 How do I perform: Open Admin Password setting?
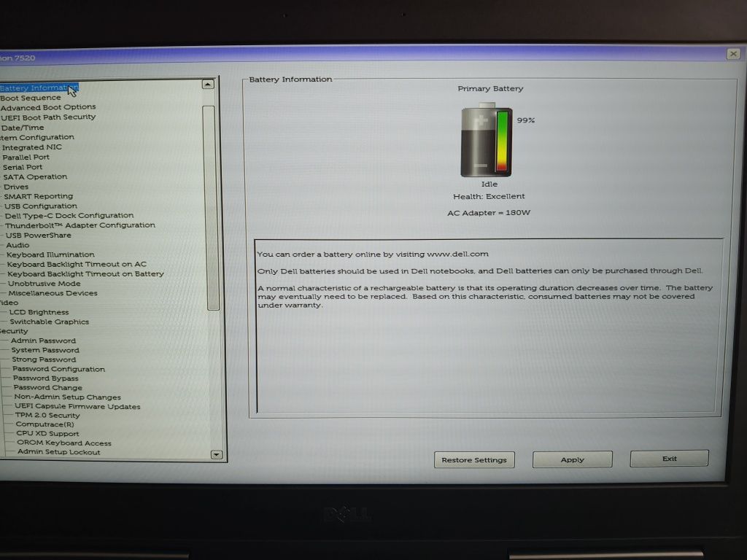click(43, 341)
